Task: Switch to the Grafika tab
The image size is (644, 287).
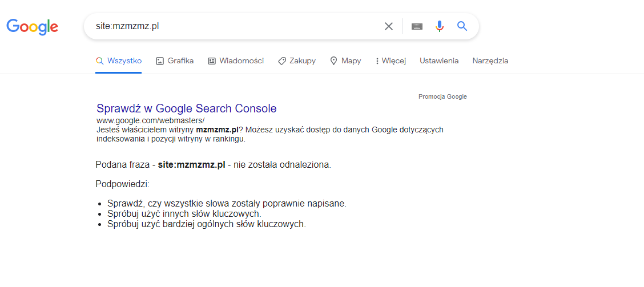Action: pos(175,61)
